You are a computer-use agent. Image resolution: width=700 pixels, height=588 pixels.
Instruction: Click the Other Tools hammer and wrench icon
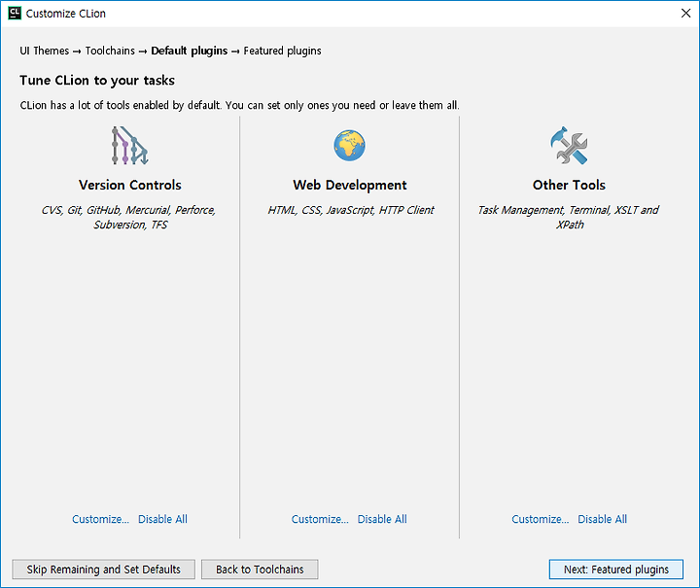point(569,146)
